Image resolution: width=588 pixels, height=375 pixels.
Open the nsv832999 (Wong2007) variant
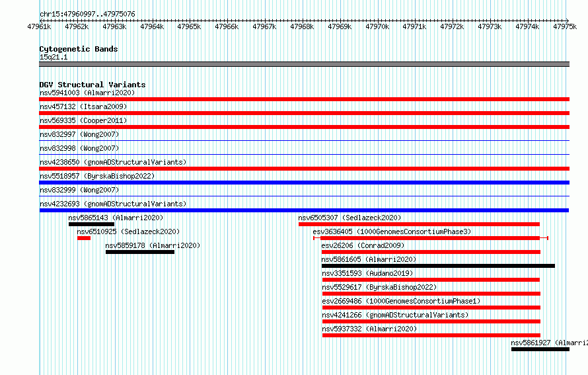coord(79,190)
